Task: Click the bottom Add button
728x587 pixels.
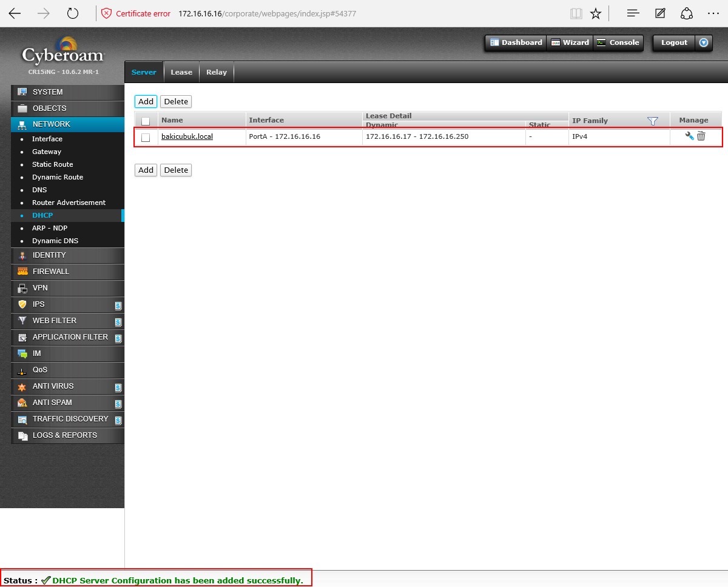Action: click(x=146, y=170)
